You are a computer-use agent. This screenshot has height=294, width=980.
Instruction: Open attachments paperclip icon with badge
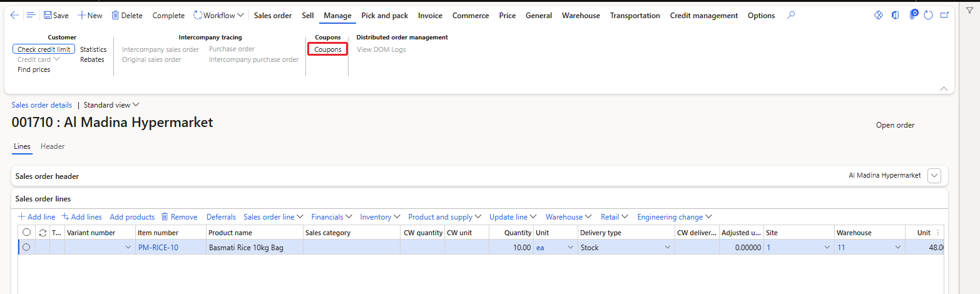point(914,14)
